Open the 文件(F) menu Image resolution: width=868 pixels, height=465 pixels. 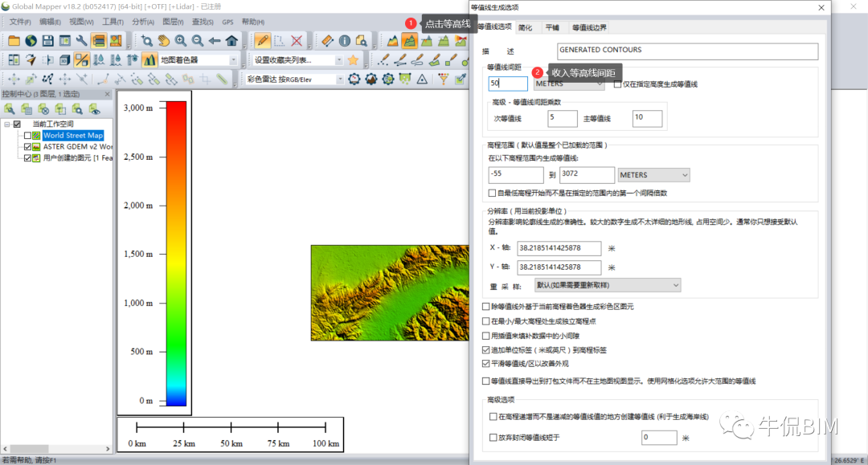[20, 22]
